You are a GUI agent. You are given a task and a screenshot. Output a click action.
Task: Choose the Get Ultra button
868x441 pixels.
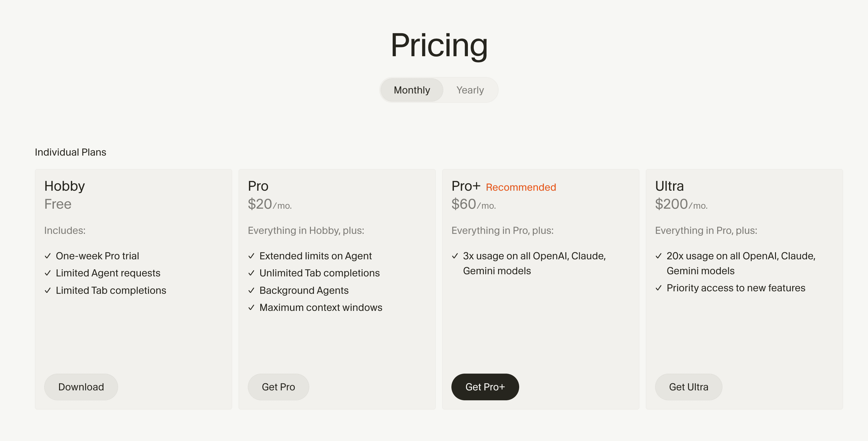point(688,387)
